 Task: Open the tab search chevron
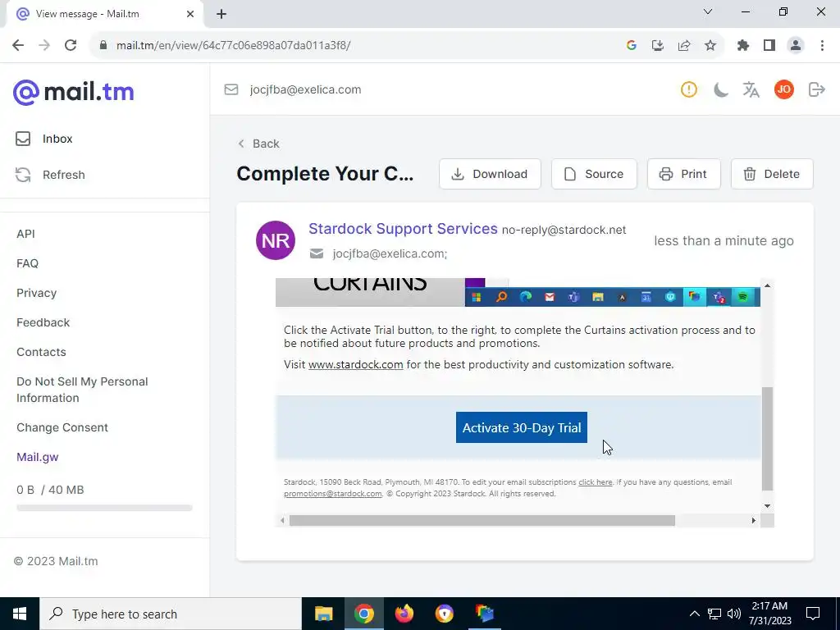tap(708, 11)
